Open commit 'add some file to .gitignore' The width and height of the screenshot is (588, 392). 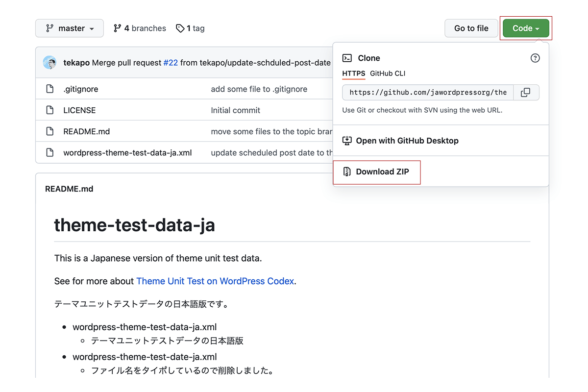[259, 89]
